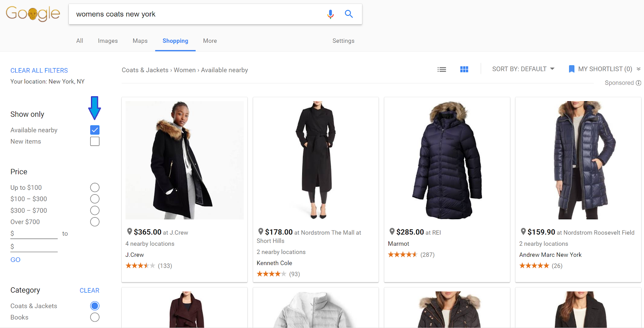The height and width of the screenshot is (328, 644).
Task: Select $100 – $300 price range
Action: click(95, 199)
